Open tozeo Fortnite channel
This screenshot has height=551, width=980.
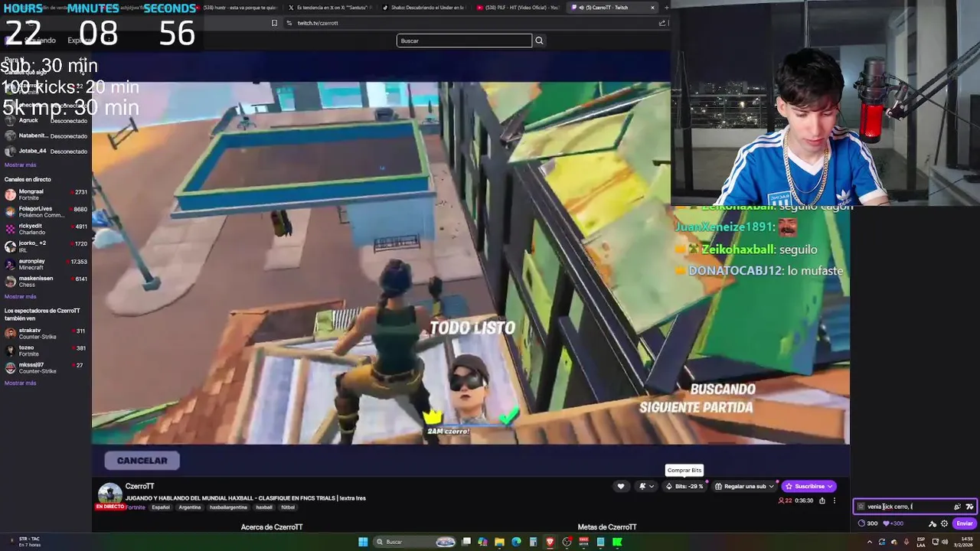point(46,350)
